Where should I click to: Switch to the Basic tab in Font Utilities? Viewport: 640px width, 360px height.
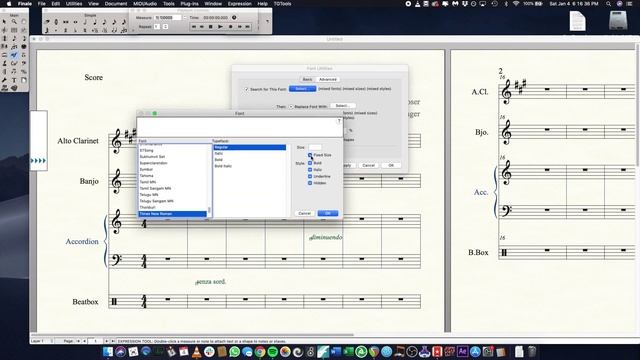[307, 80]
